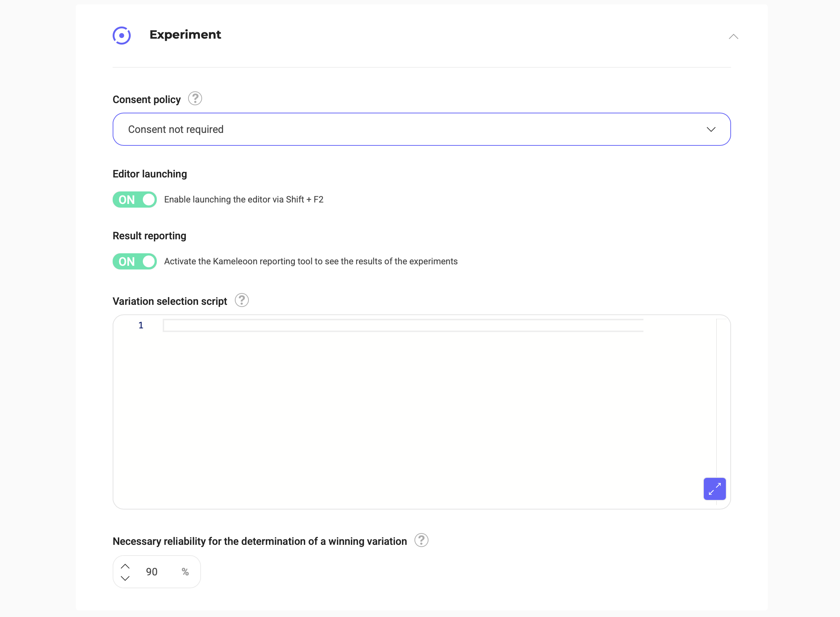Open reliability threshold help icon
840x617 pixels.
click(421, 540)
